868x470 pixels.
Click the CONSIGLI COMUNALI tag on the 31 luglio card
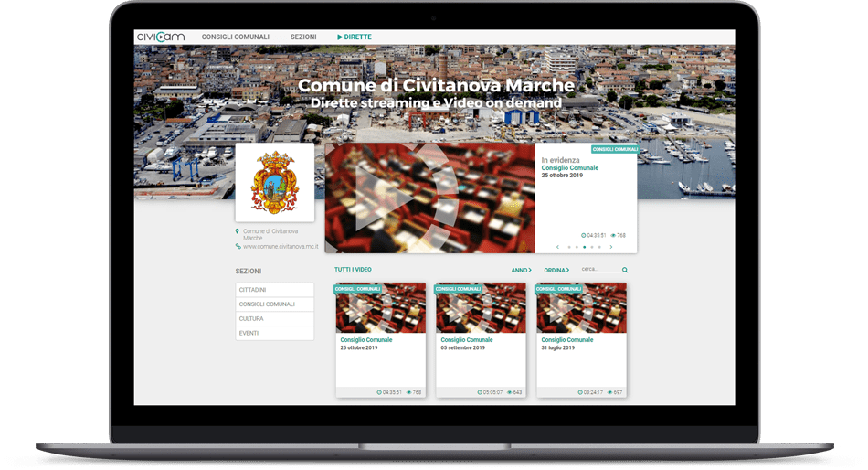pyautogui.click(x=558, y=289)
